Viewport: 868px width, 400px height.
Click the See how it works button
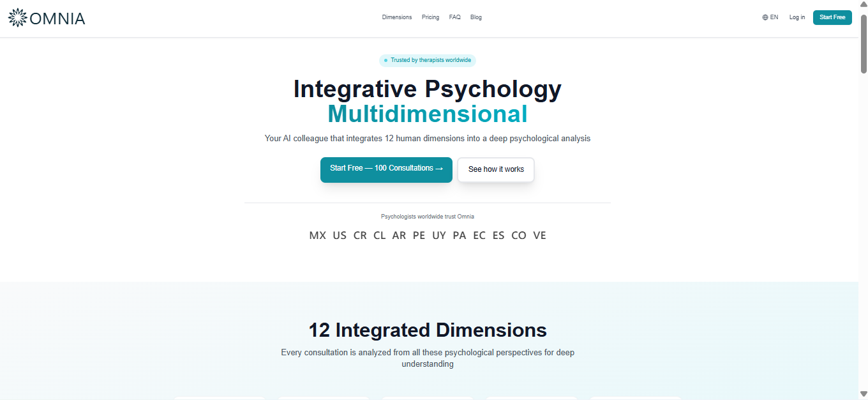(496, 169)
